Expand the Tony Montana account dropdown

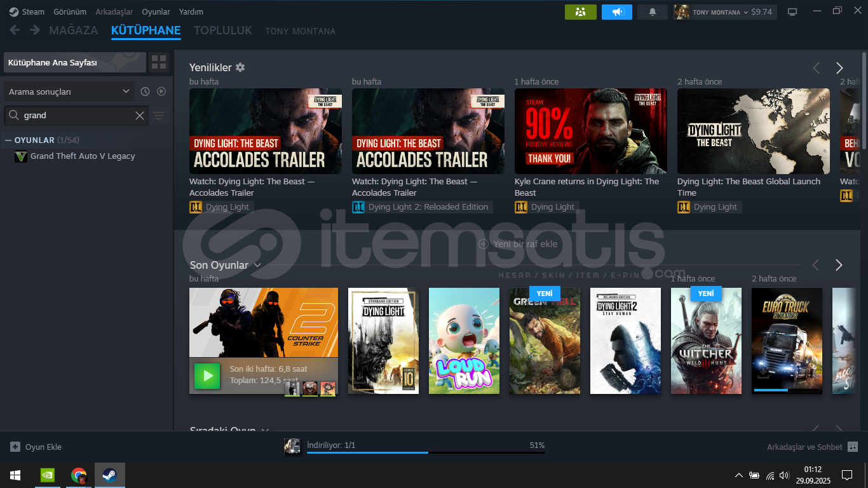[x=745, y=12]
